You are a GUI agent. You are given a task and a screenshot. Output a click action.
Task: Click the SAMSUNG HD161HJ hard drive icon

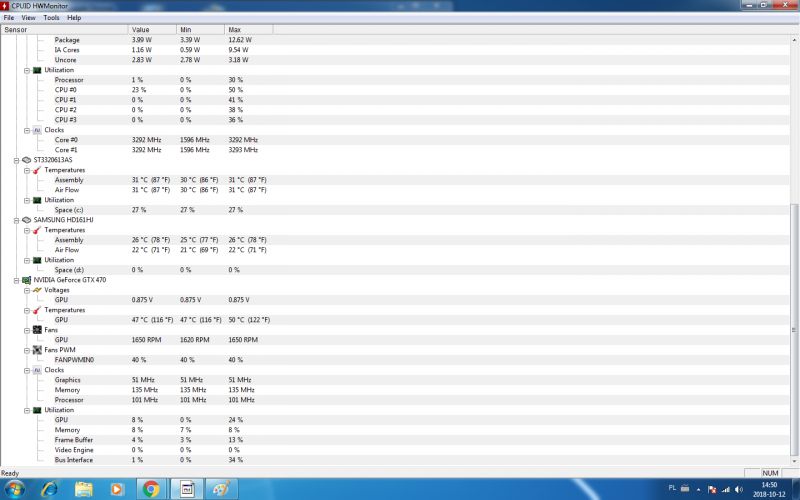click(x=27, y=220)
